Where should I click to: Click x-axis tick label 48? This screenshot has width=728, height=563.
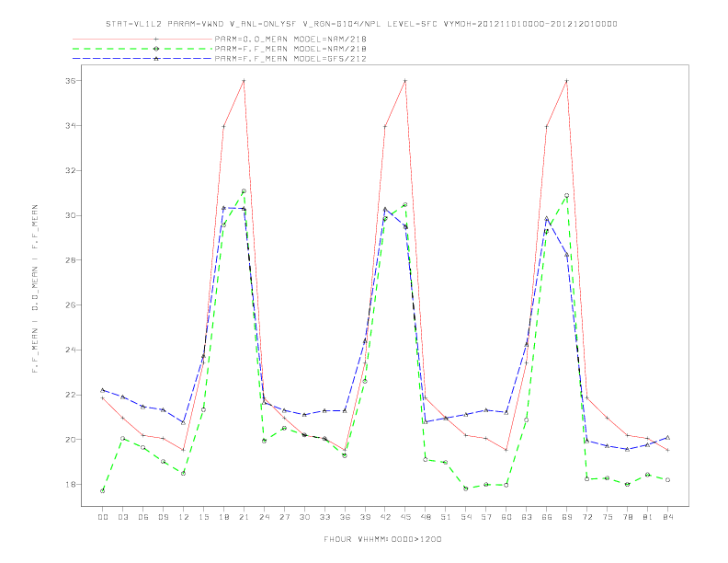426,517
